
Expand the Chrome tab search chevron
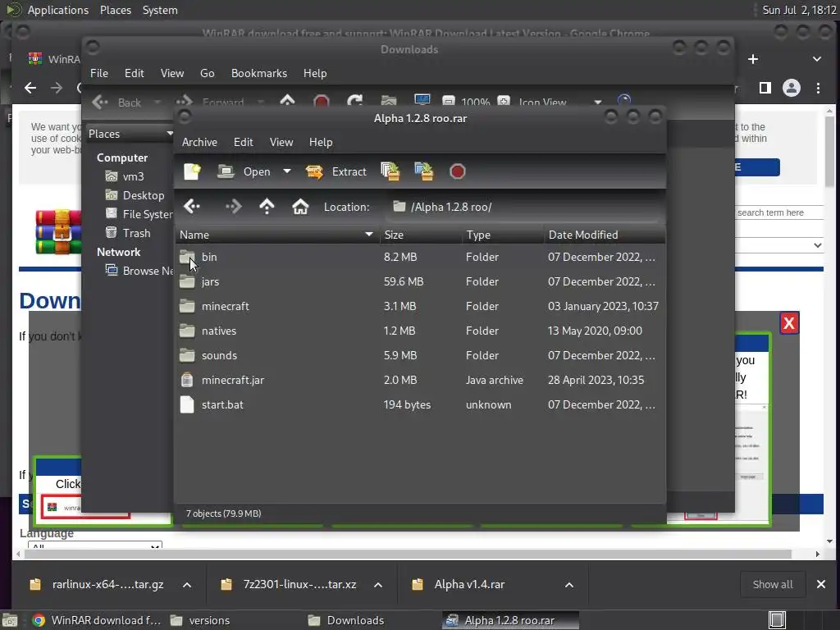point(817,59)
